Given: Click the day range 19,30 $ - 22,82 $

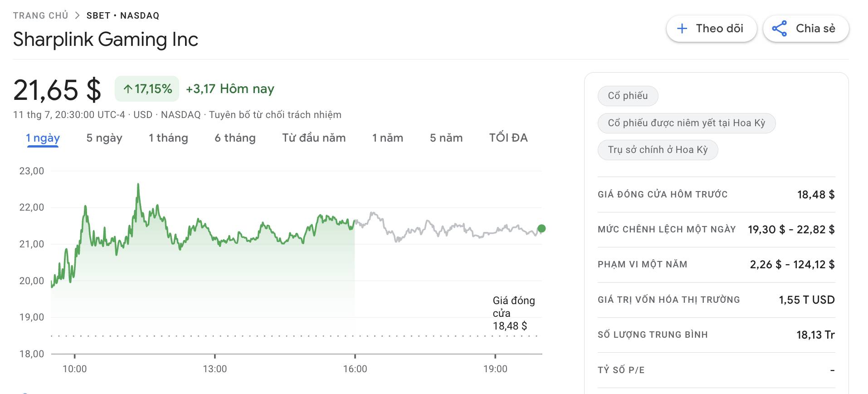Looking at the screenshot, I should coord(791,229).
